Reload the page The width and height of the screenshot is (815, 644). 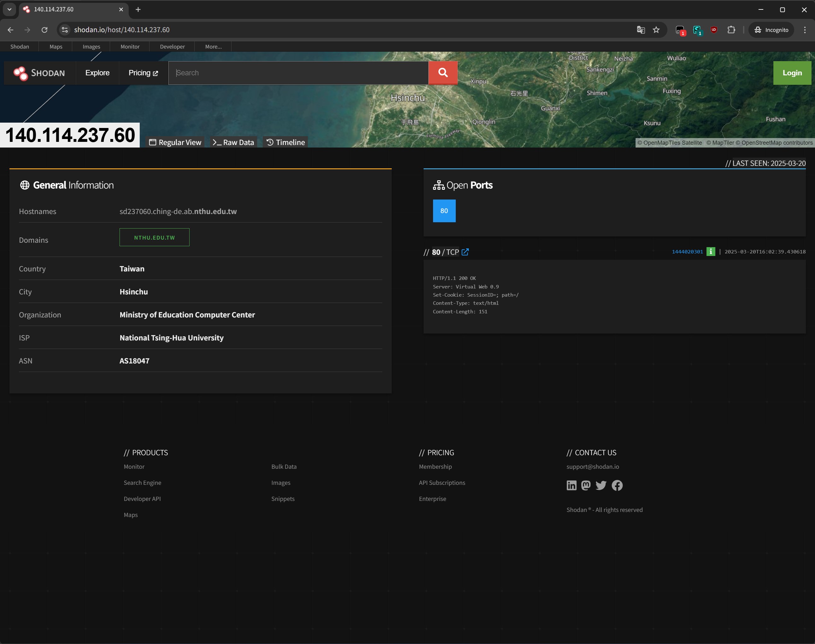pos(44,30)
